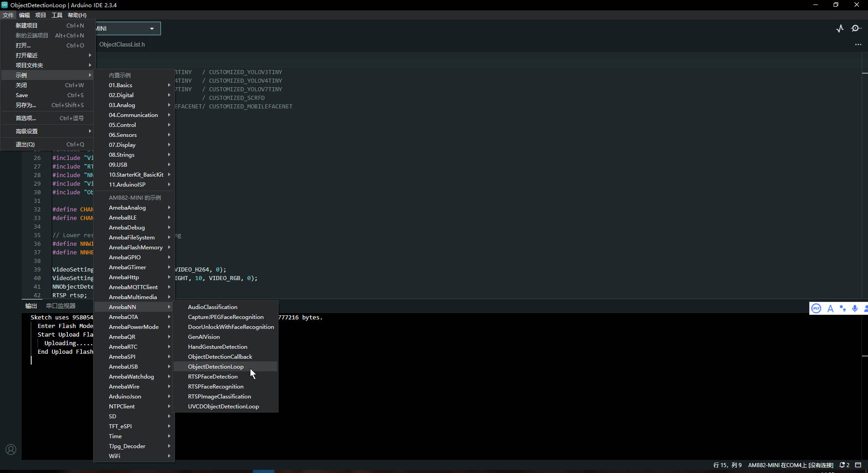868x473 pixels.
Task: Click code line 39 VideoSetting
Action: [x=73, y=269]
